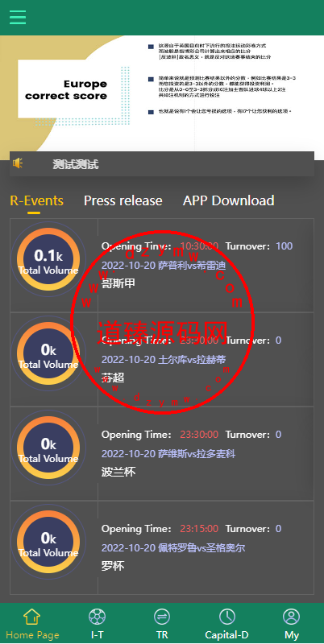Viewport: 324px width, 644px height.
Task: Select the R-Events tab
Action: pyautogui.click(x=36, y=200)
